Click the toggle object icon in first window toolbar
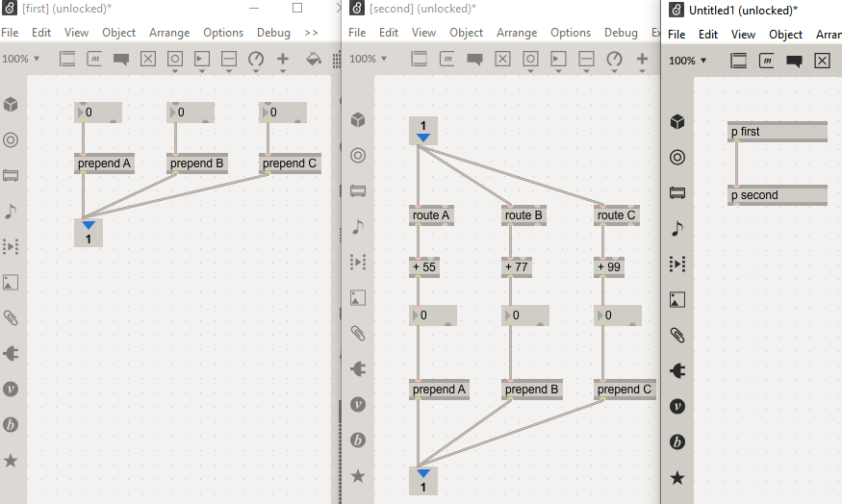The width and height of the screenshot is (842, 504). [x=148, y=59]
